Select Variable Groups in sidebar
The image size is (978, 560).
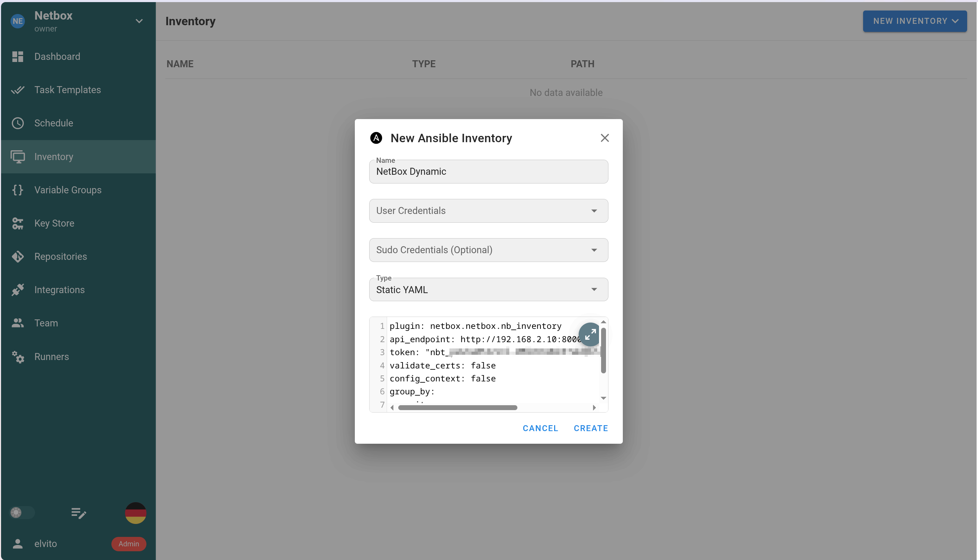point(78,190)
